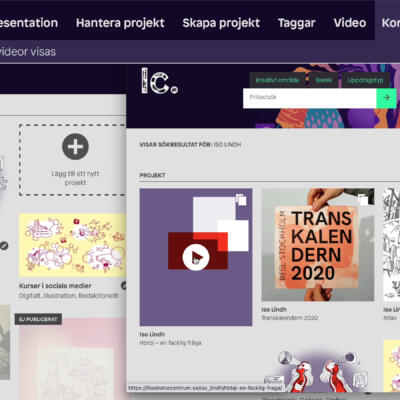The height and width of the screenshot is (400, 400).
Task: Open the Hantera projekt menu item
Action: click(120, 23)
